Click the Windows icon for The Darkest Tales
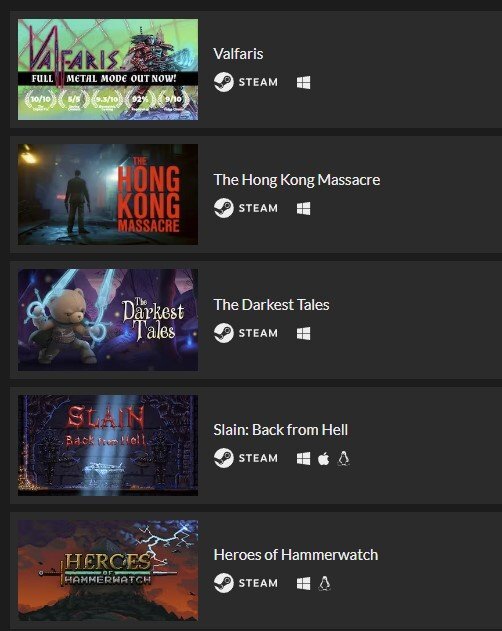 pos(304,333)
